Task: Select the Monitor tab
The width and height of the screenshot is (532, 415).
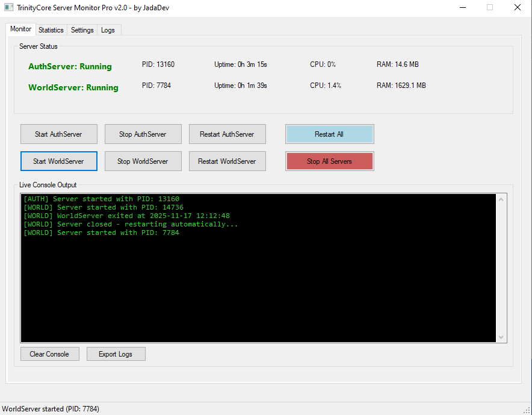Action: [21, 29]
